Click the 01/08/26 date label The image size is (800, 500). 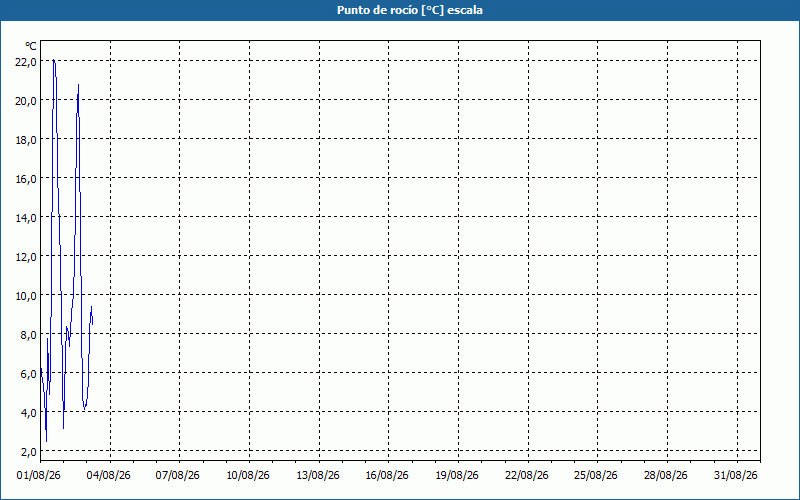pyautogui.click(x=38, y=476)
